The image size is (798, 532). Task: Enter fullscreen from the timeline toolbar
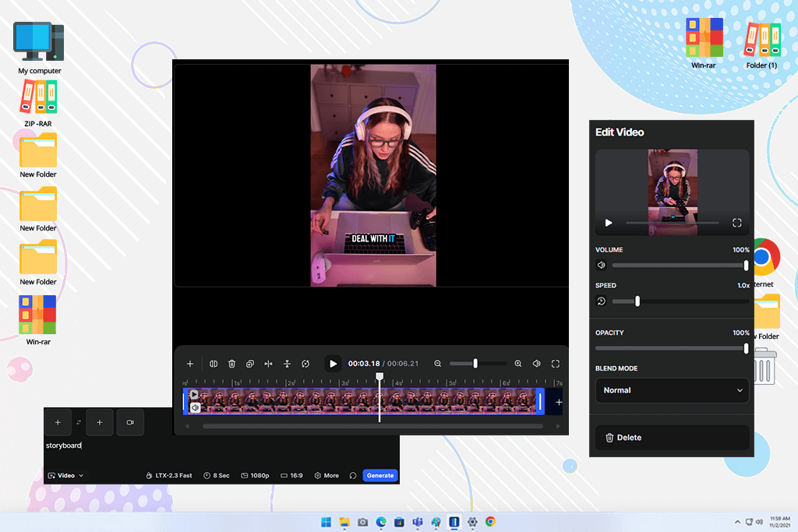[x=556, y=364]
